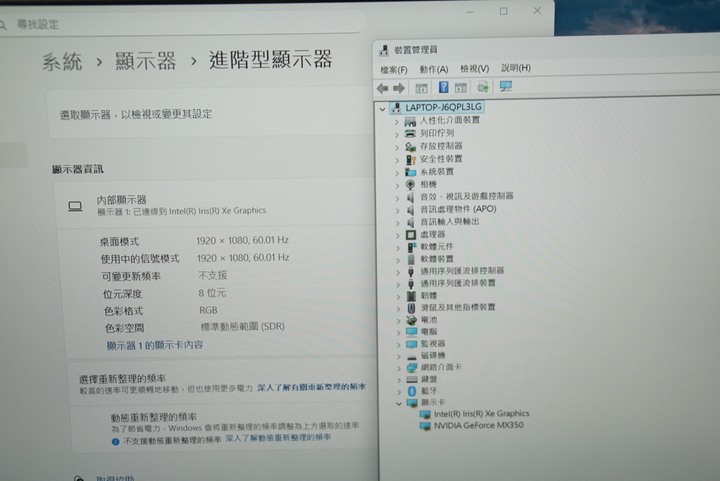The height and width of the screenshot is (481, 720).
Task: Click the 安全性裝置 key icon
Action: click(411, 159)
